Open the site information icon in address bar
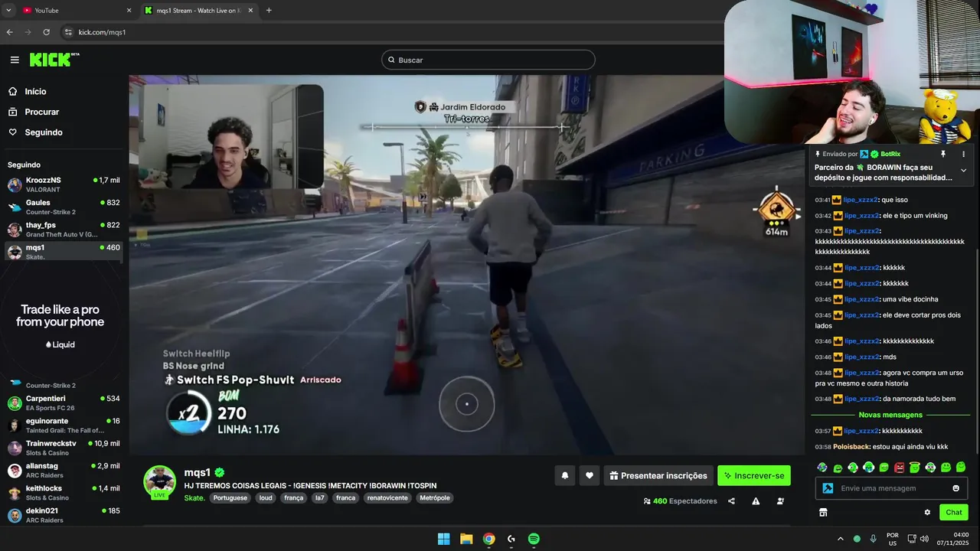Image resolution: width=980 pixels, height=551 pixels. coord(67,32)
